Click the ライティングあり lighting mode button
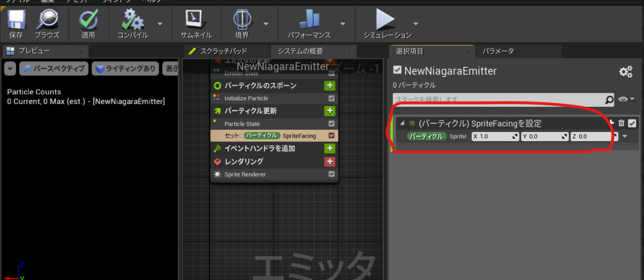Screen dimensions: 644x280 tap(126, 69)
